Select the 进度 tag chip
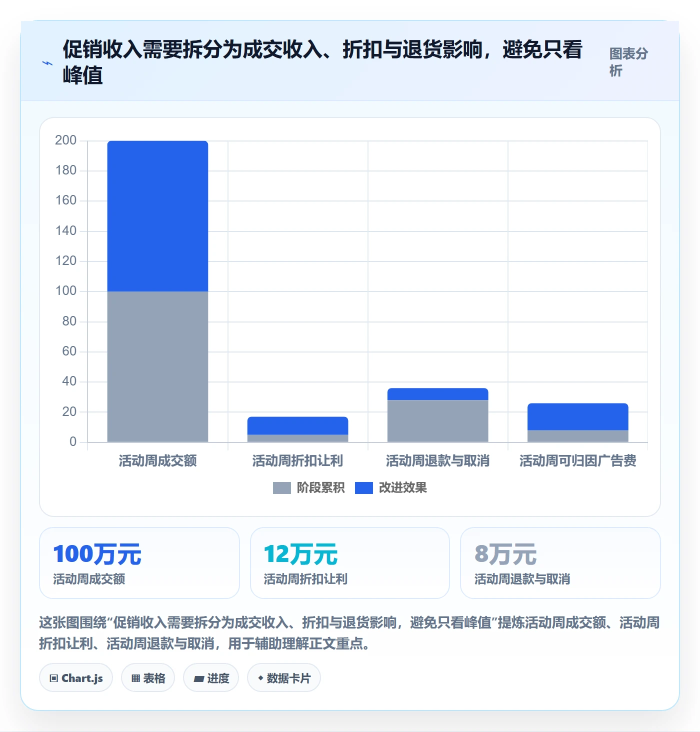The image size is (700, 732). pos(211,678)
